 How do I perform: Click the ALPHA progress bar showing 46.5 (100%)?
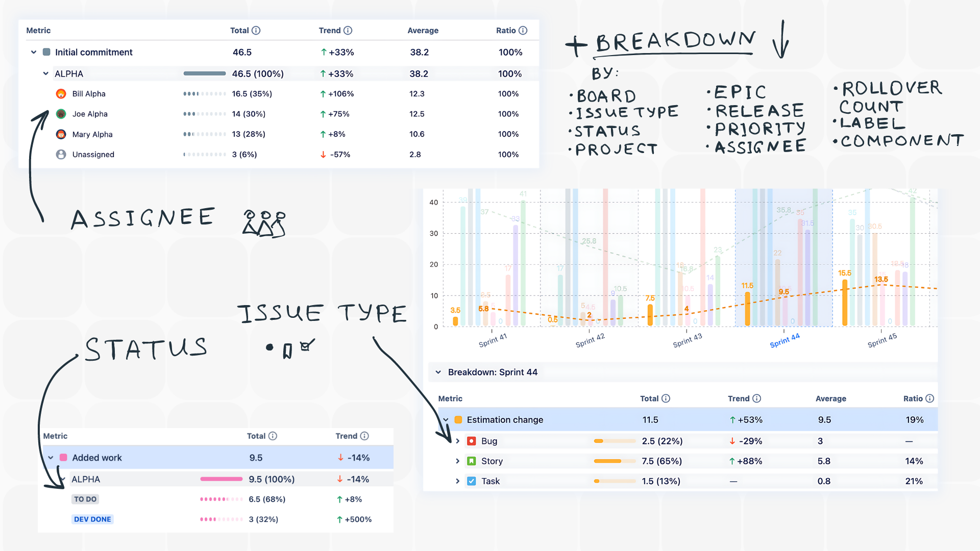pos(204,73)
